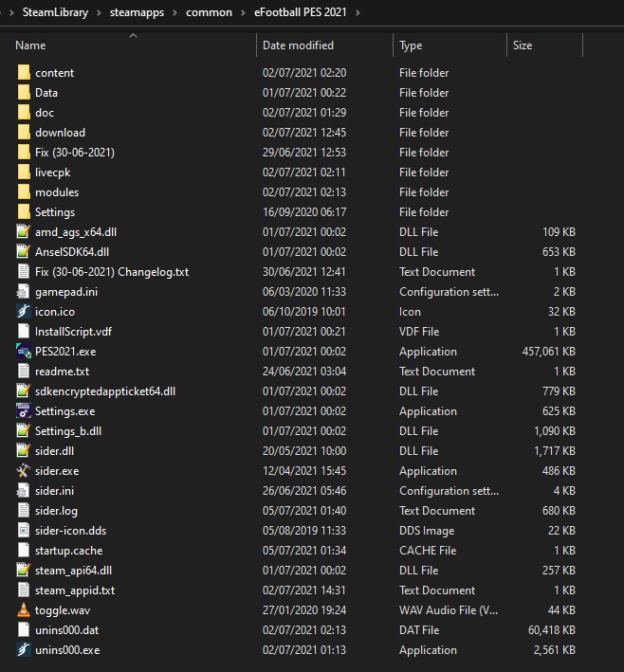Image resolution: width=624 pixels, height=672 pixels.
Task: Select amd_ags_x64.dll file icon
Action: pos(23,231)
